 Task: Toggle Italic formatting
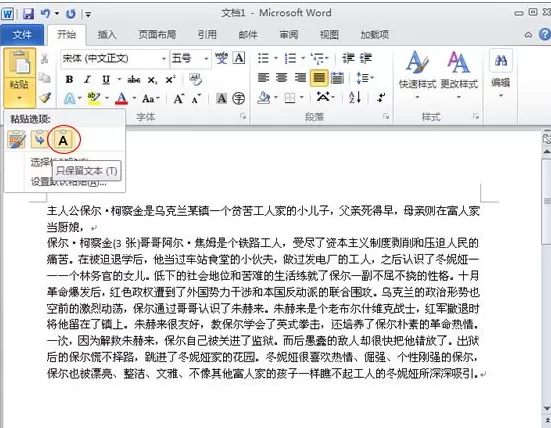87,79
